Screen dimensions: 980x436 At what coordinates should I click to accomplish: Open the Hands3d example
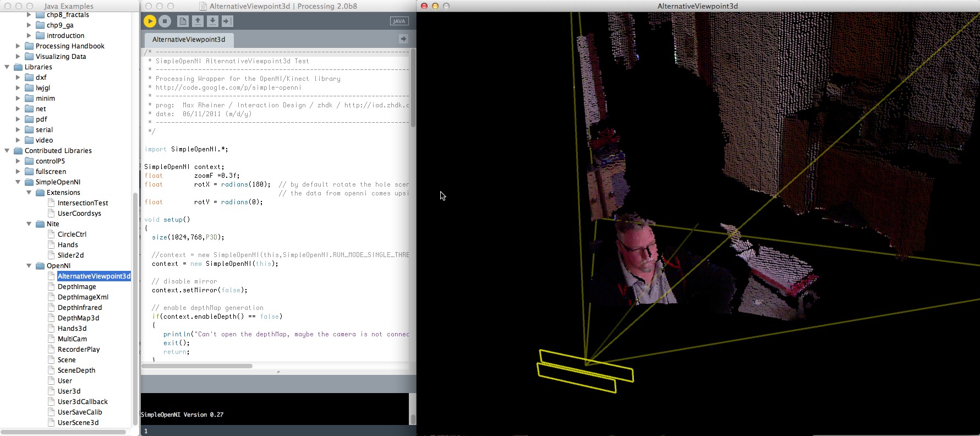click(x=72, y=329)
